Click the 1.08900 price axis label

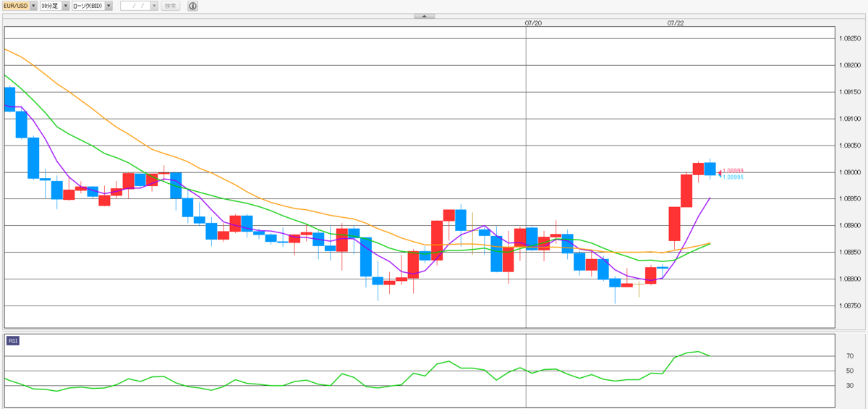point(851,226)
